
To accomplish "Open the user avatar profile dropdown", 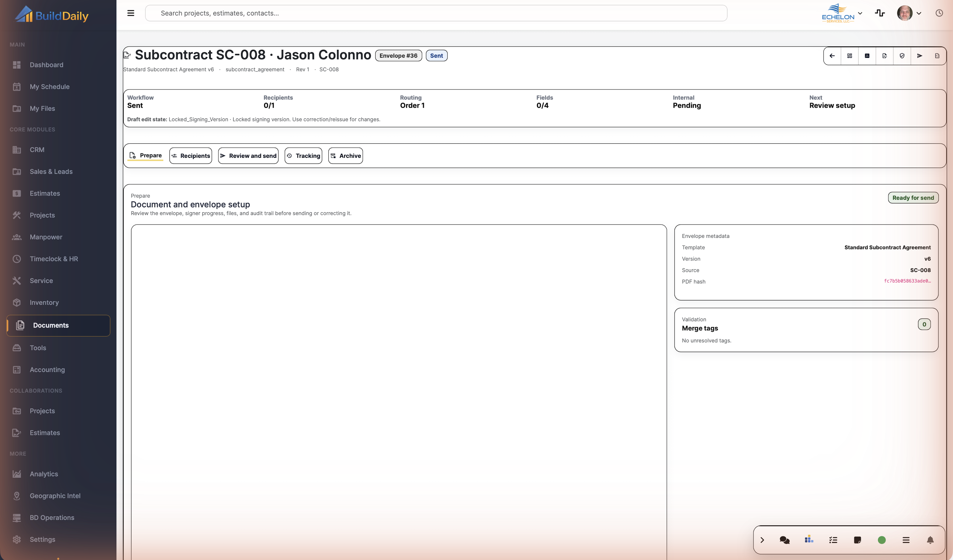I will point(909,13).
